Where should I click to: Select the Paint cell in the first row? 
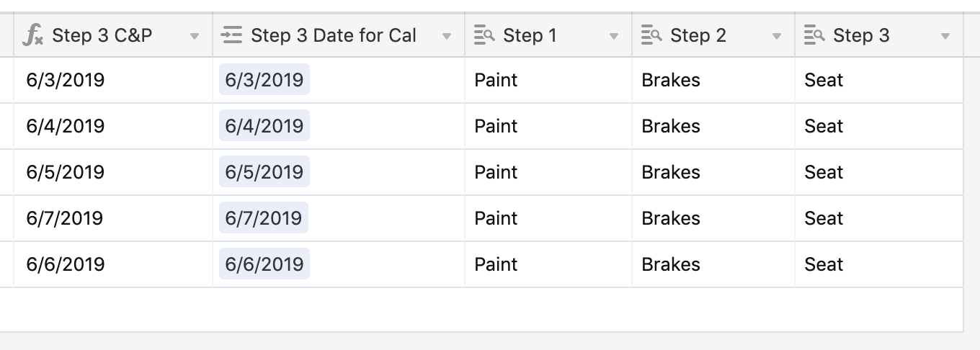pyautogui.click(x=548, y=80)
